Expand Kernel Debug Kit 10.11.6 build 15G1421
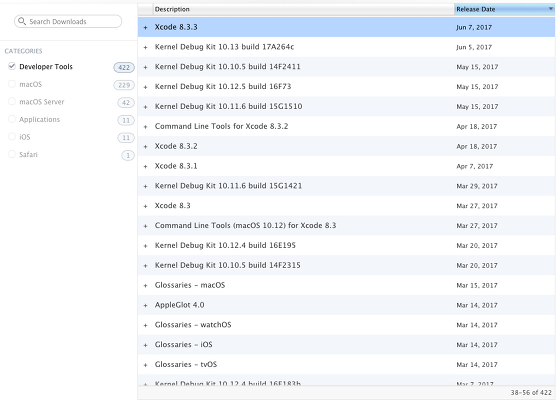The height and width of the screenshot is (401, 556). coord(145,186)
